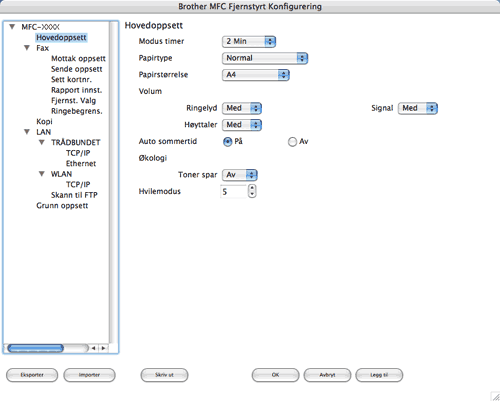This screenshot has height=401, width=500.
Task: Open the Toner spar dropdown
Action: tap(240, 175)
